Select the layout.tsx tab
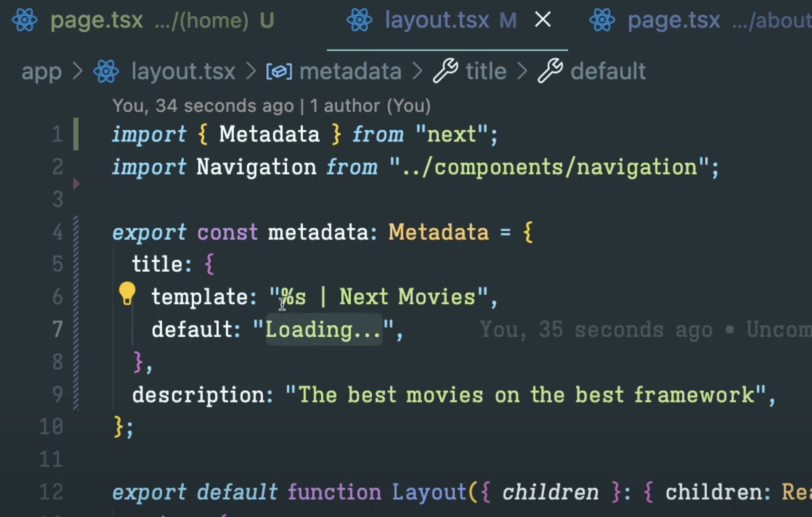Viewport: 812px width, 517px height. (447, 20)
